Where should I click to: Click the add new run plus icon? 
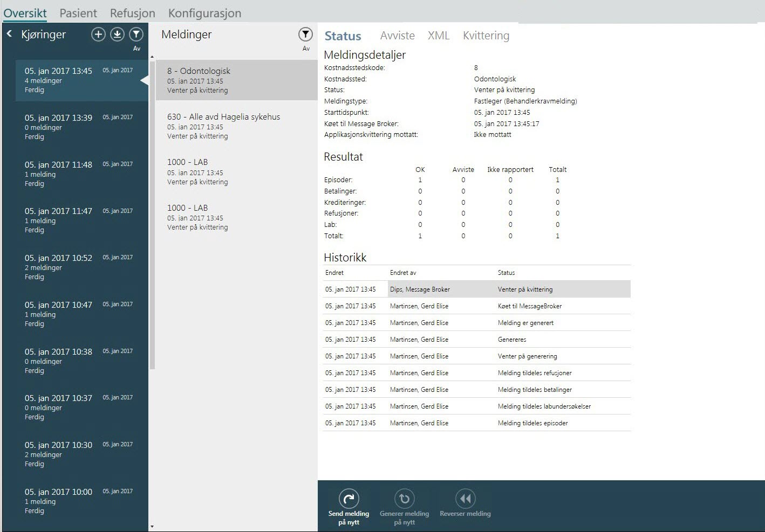click(x=98, y=35)
